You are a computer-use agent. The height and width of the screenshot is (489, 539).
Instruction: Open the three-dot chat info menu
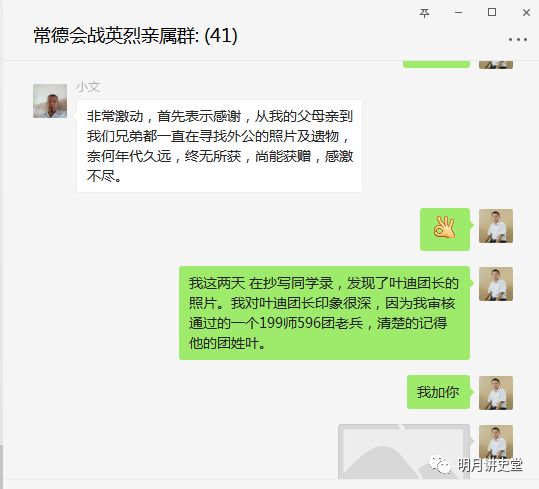pyautogui.click(x=518, y=40)
